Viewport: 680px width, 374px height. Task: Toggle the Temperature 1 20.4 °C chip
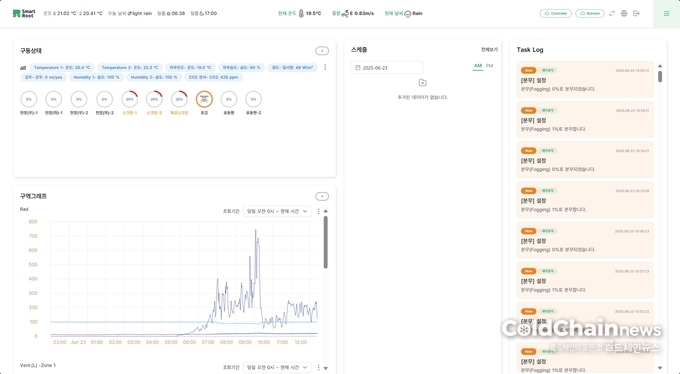[62, 68]
